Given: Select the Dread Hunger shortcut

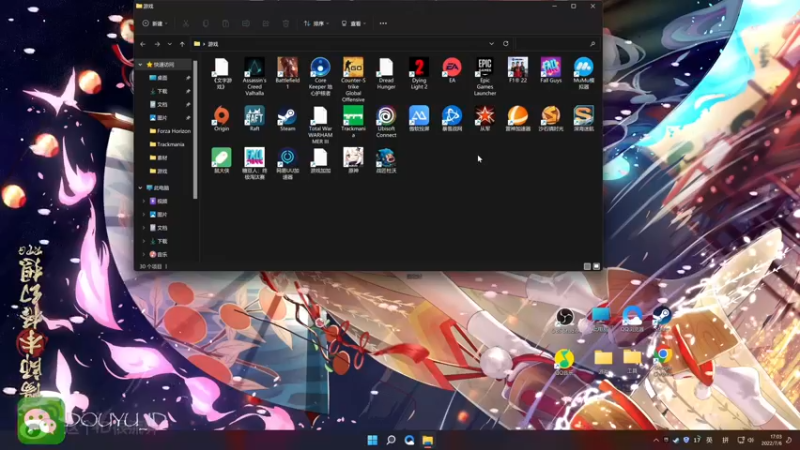Looking at the screenshot, I should (386, 73).
